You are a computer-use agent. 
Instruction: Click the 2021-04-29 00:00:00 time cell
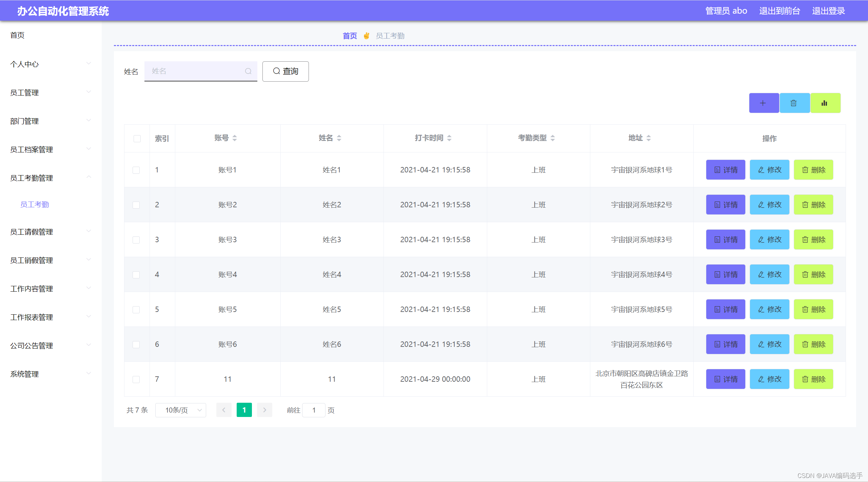[435, 379]
